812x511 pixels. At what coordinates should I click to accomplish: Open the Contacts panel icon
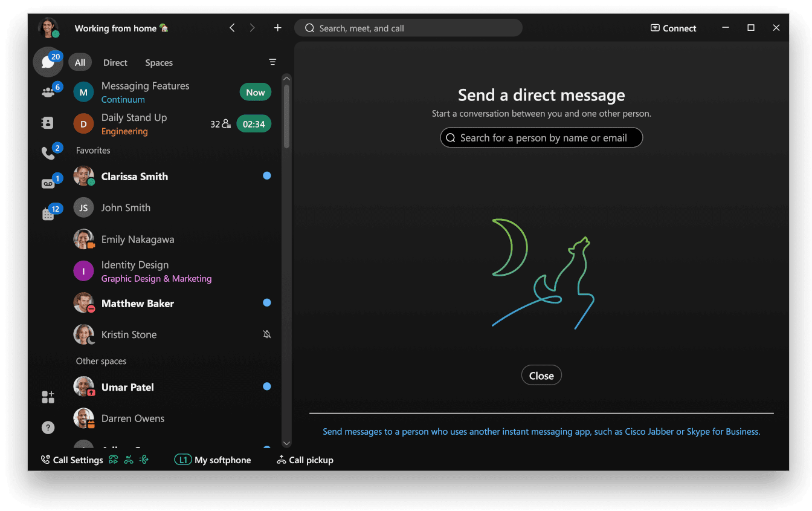48,123
